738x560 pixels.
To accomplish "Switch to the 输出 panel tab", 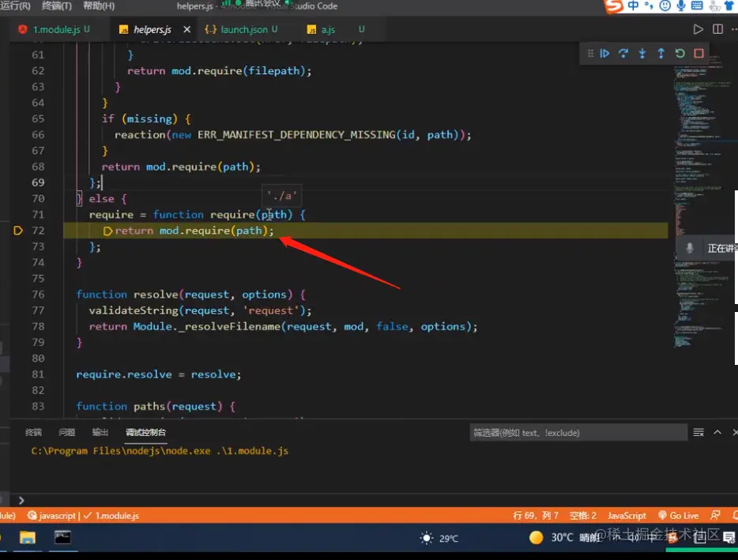I will pyautogui.click(x=100, y=432).
